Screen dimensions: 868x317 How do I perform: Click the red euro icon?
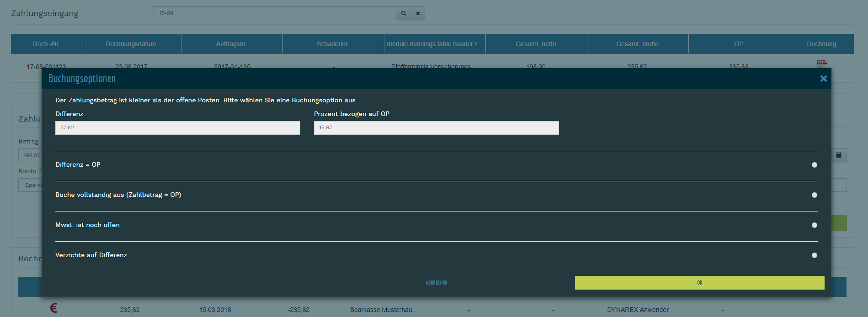pyautogui.click(x=53, y=308)
